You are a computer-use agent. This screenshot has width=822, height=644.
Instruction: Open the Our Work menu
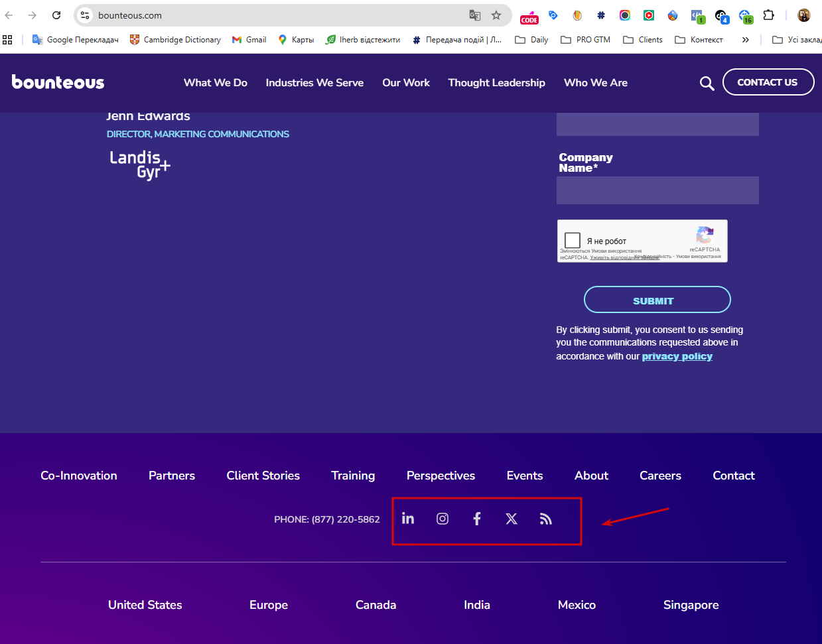[x=406, y=83]
